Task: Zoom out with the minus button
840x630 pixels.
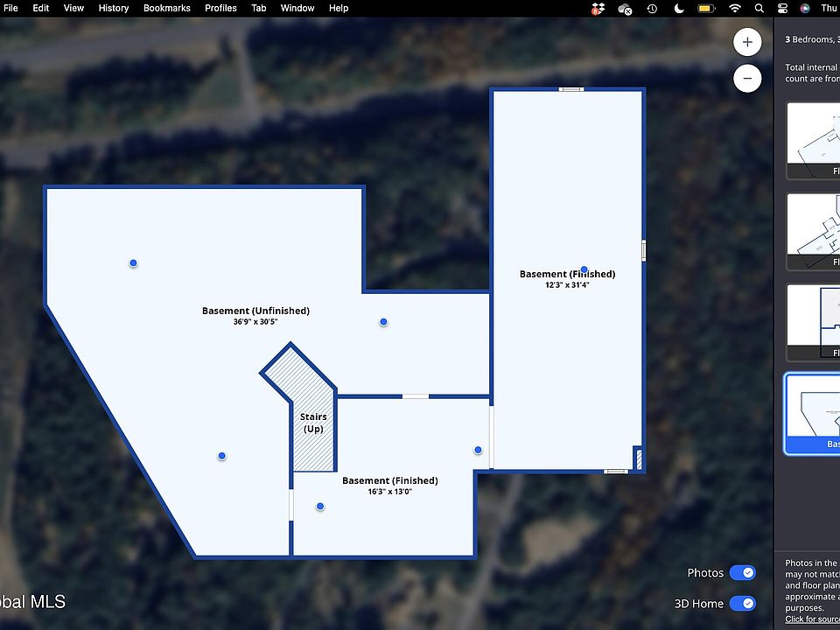Action: click(746, 78)
